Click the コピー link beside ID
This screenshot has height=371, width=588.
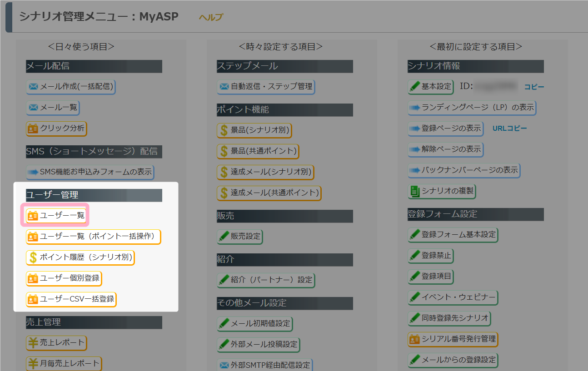click(x=534, y=87)
